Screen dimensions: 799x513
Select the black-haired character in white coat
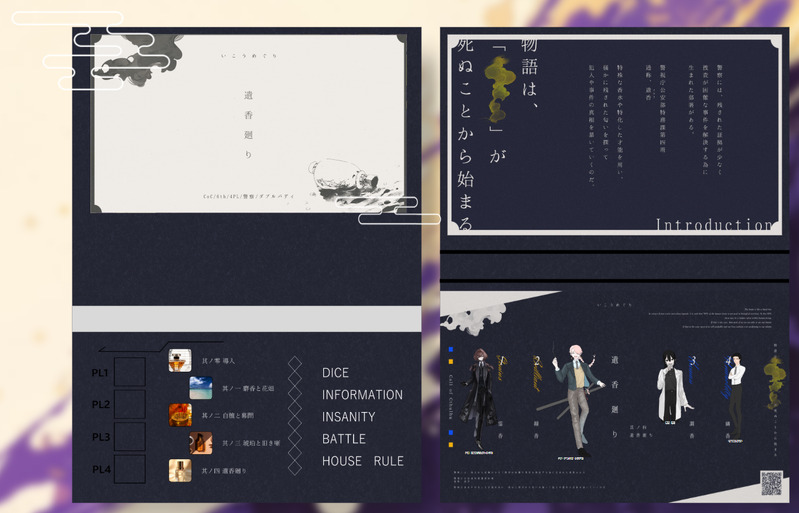pyautogui.click(x=673, y=386)
